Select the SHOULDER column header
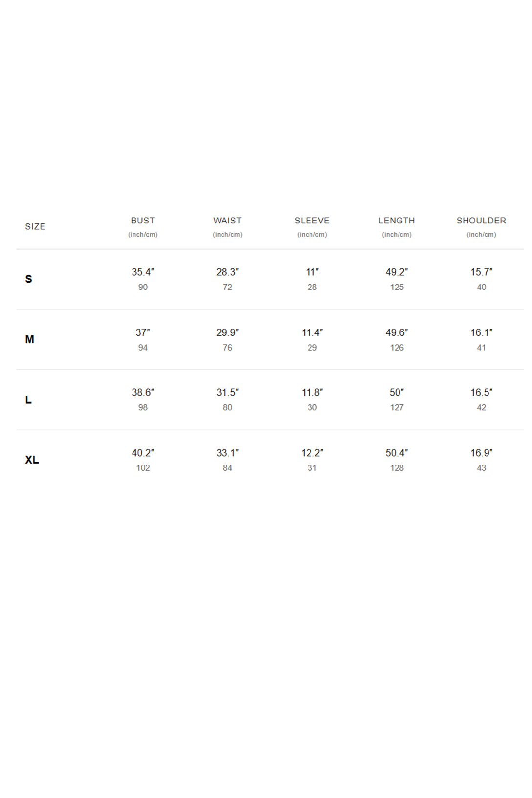 click(x=481, y=221)
